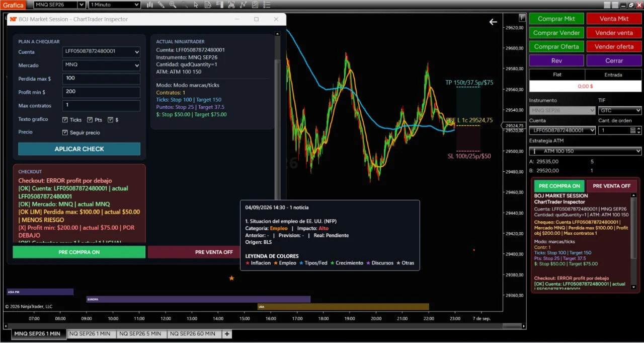Show the data box icon

[x=208, y=5]
